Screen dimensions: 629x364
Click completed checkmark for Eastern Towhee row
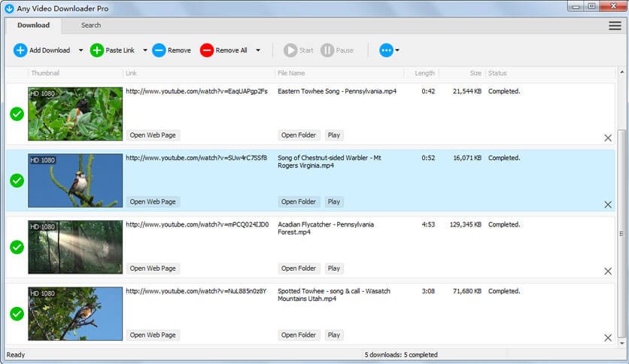tap(17, 114)
